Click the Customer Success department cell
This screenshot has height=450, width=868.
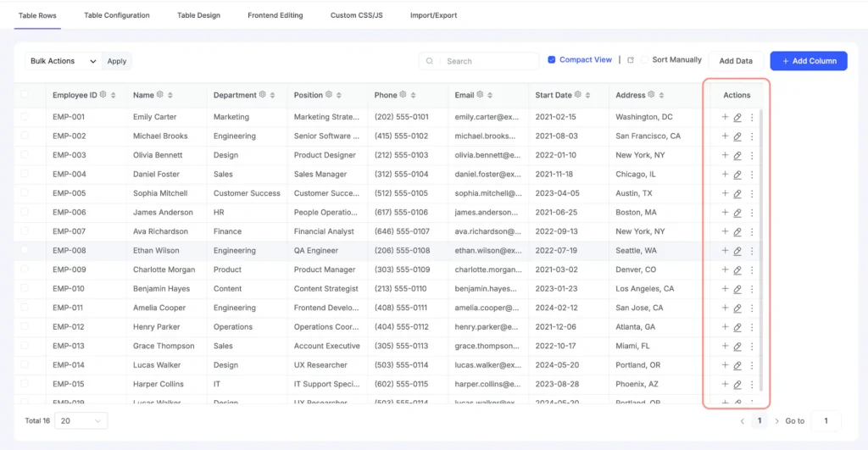tap(247, 193)
